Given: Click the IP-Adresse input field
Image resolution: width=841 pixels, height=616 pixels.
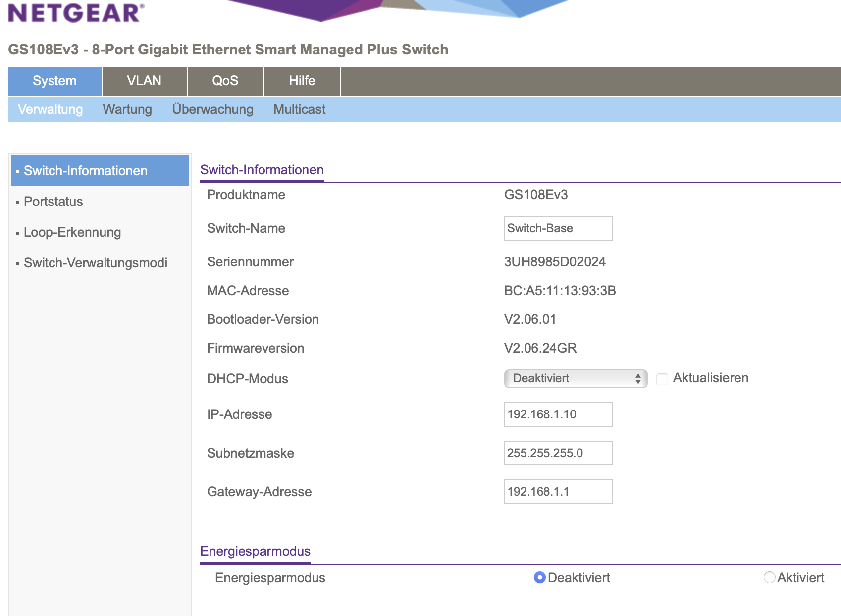Looking at the screenshot, I should pos(558,414).
